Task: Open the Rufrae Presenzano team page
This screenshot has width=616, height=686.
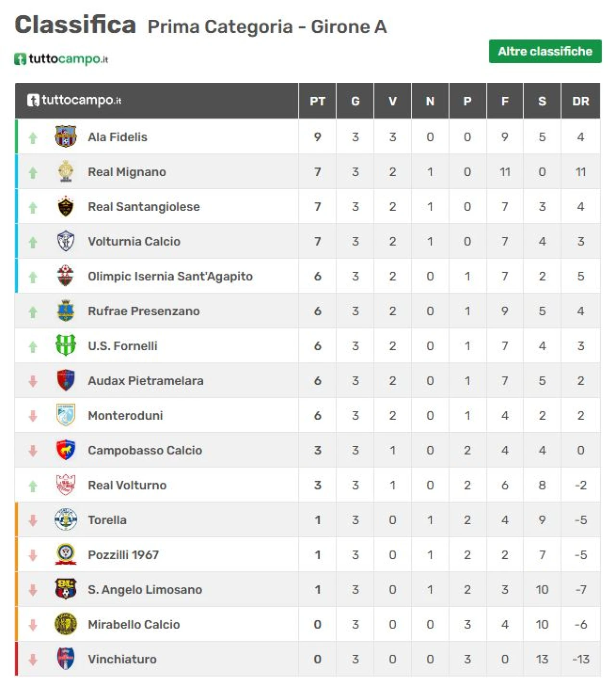Action: pyautogui.click(x=143, y=311)
